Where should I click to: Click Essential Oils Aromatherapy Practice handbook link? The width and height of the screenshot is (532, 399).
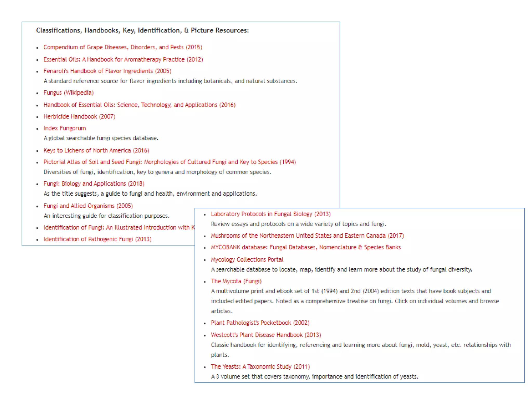pyautogui.click(x=123, y=59)
